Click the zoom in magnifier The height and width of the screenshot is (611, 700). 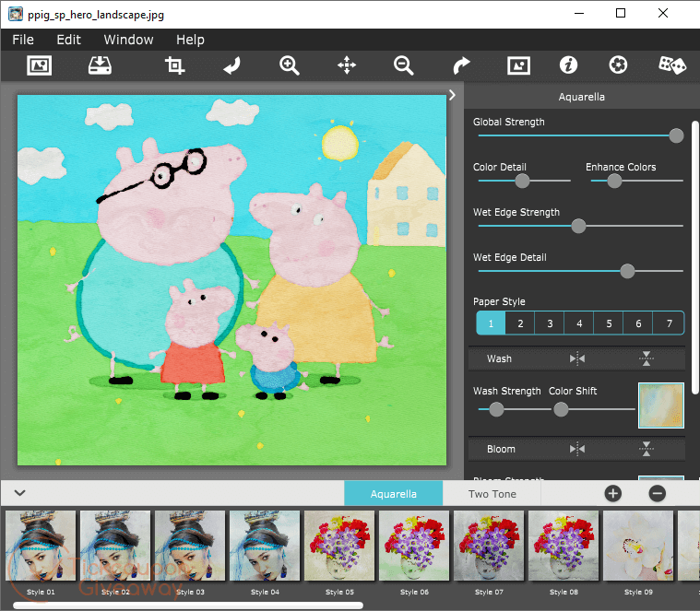290,65
